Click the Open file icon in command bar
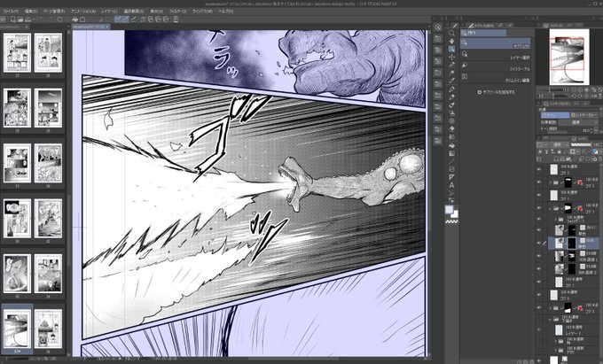Image resolution: width=603 pixels, height=364 pixels. pyautogui.click(x=20, y=19)
